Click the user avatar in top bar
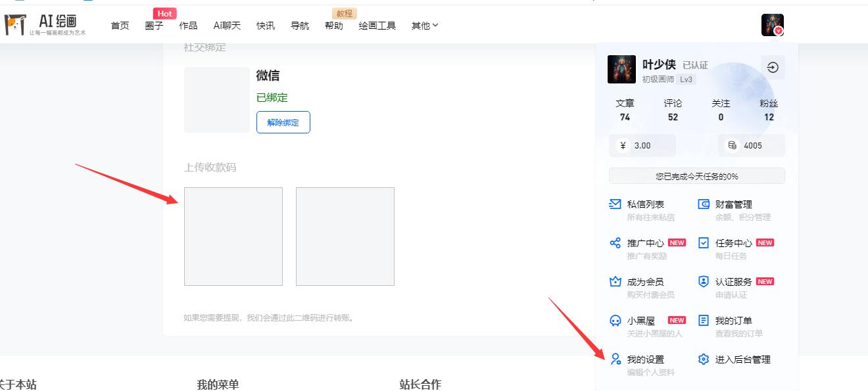This screenshot has width=868, height=391. [x=772, y=25]
